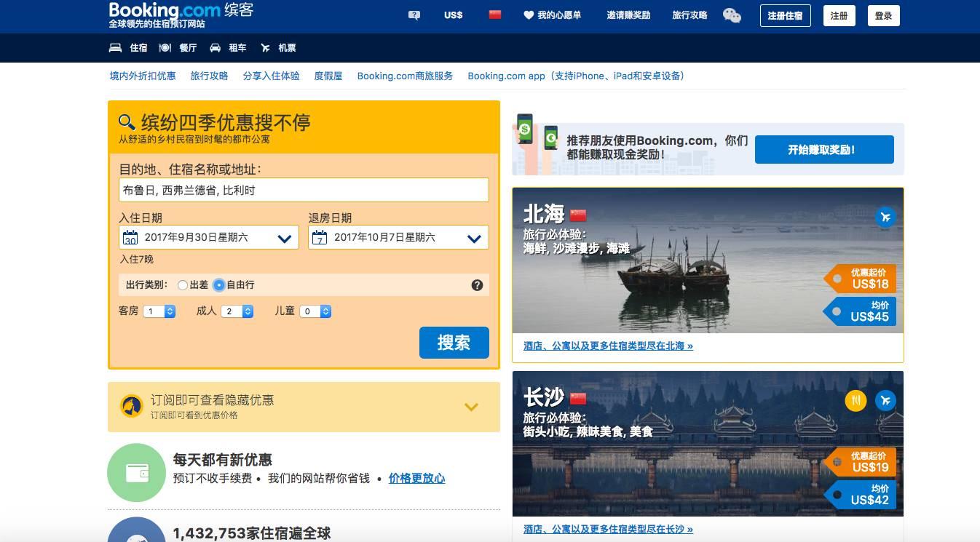Open the 邀请赚奖励 link
Image resolution: width=980 pixels, height=542 pixels.
(628, 15)
